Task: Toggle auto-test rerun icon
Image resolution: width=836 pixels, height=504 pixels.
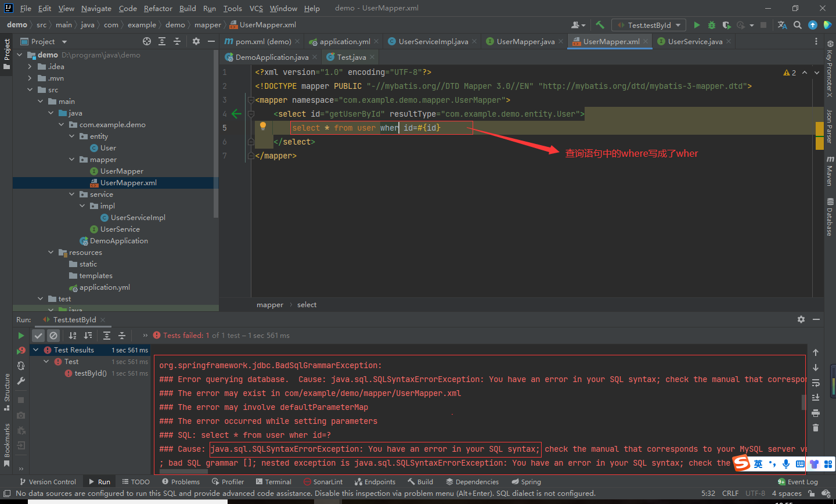Action: click(x=21, y=366)
